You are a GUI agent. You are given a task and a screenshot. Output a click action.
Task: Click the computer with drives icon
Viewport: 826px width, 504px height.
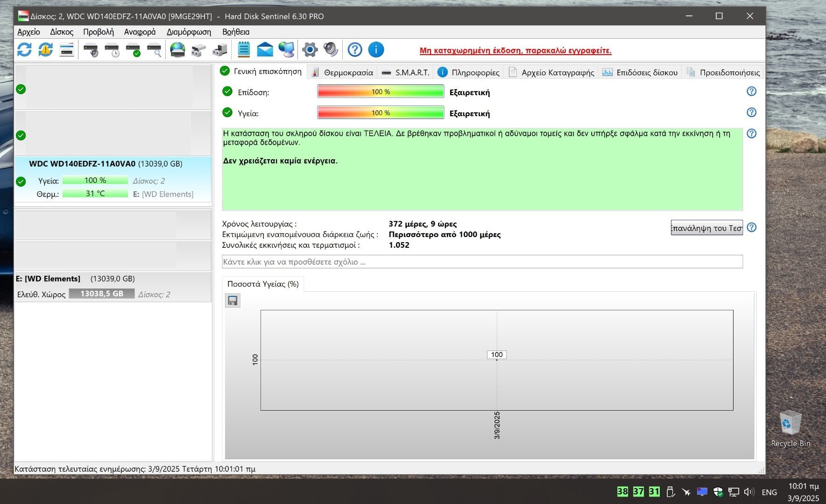(219, 49)
